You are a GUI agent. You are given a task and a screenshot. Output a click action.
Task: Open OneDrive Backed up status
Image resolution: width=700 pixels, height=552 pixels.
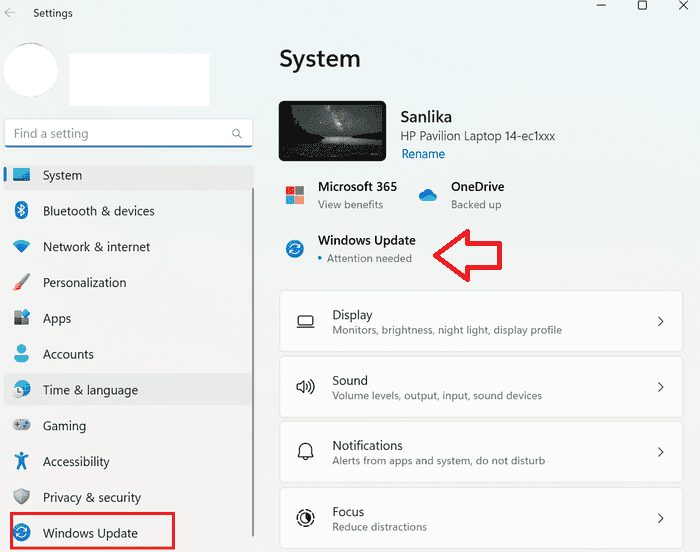click(476, 205)
